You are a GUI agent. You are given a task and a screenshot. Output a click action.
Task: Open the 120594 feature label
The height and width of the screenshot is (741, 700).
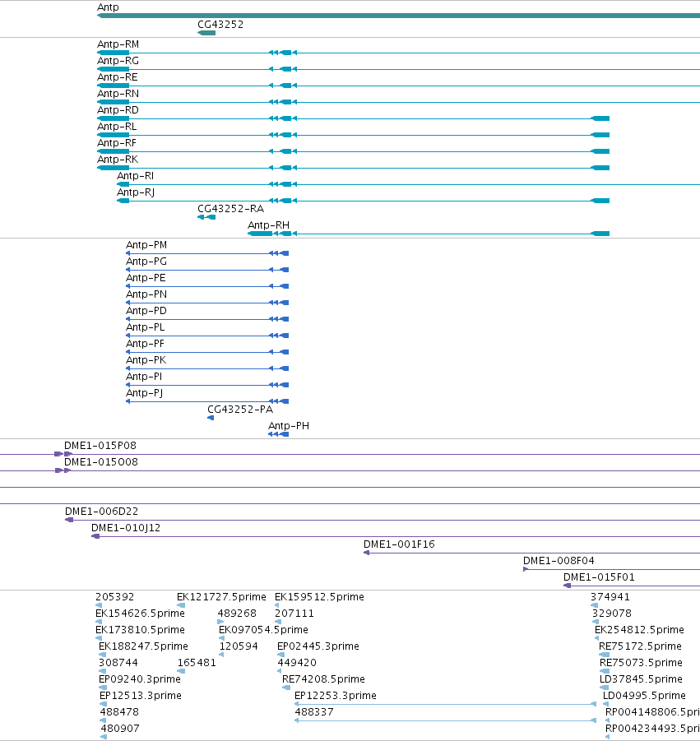click(239, 646)
